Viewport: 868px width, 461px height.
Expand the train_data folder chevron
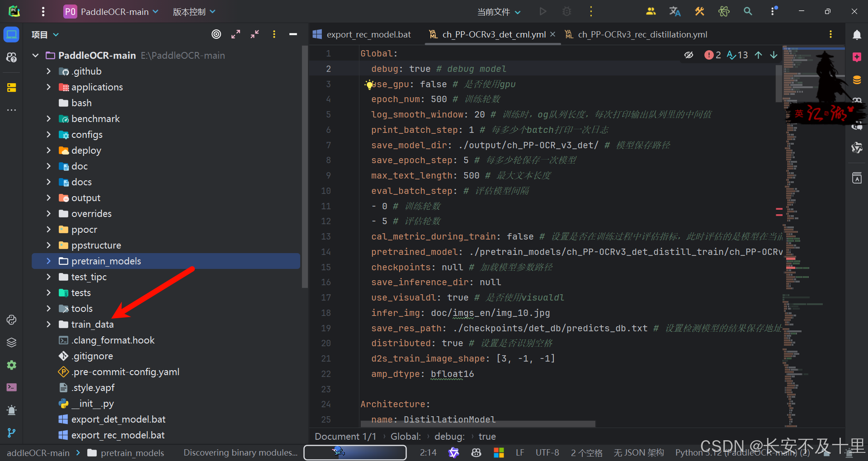click(x=48, y=325)
